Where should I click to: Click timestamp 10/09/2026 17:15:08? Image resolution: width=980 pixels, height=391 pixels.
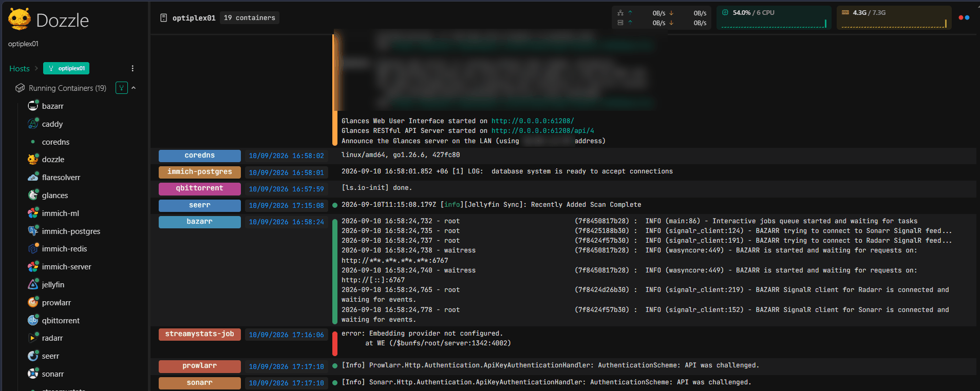pyautogui.click(x=287, y=205)
